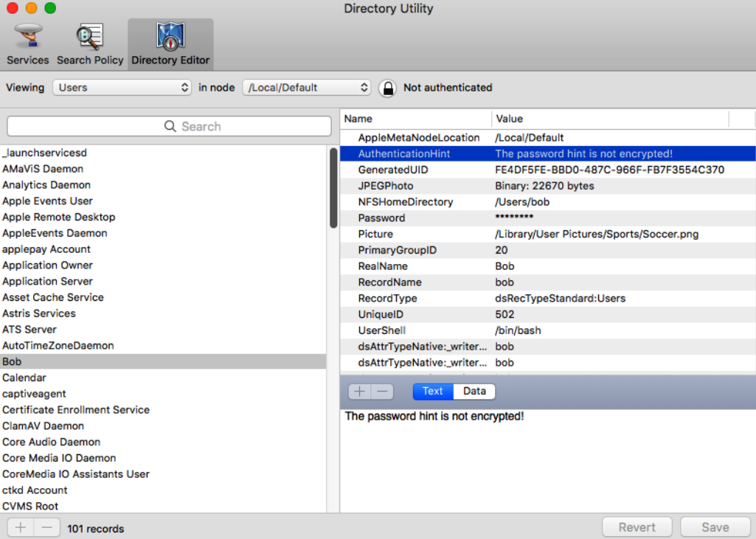
Task: Click the Save button
Action: (x=715, y=527)
